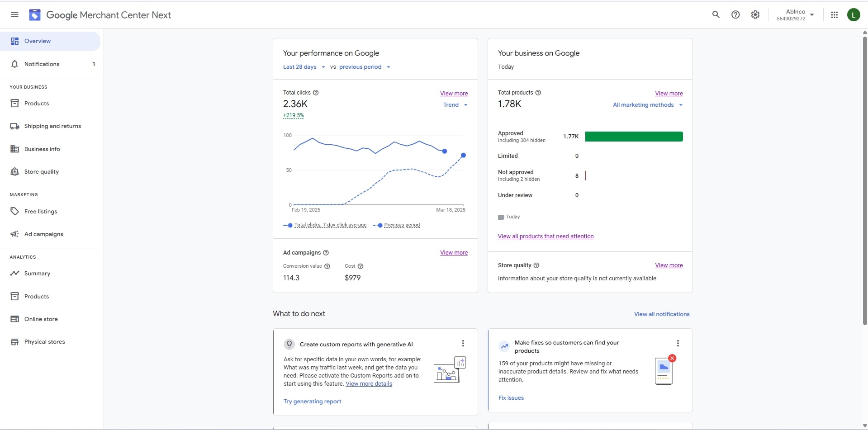The width and height of the screenshot is (868, 430).
Task: Click the Total products help icon
Action: [538, 93]
